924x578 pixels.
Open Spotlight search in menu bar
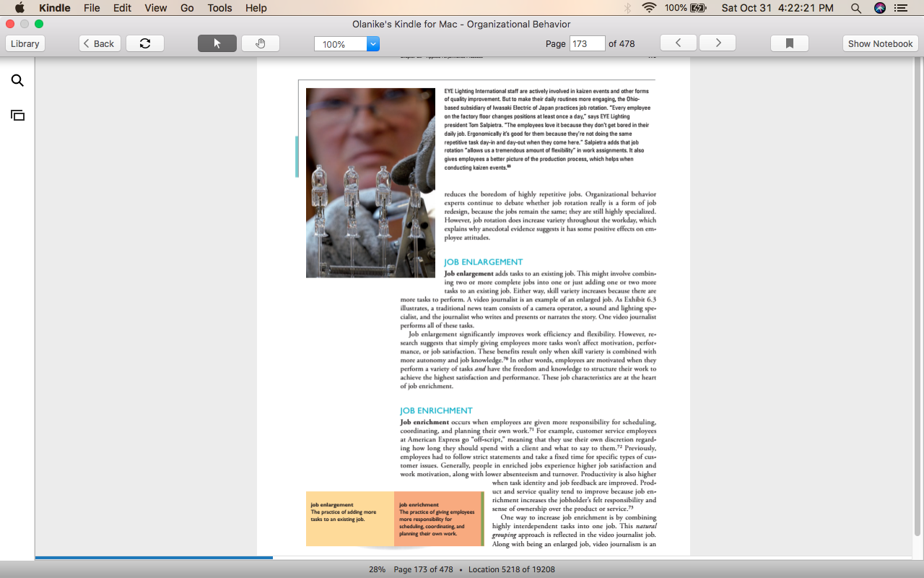pyautogui.click(x=856, y=8)
